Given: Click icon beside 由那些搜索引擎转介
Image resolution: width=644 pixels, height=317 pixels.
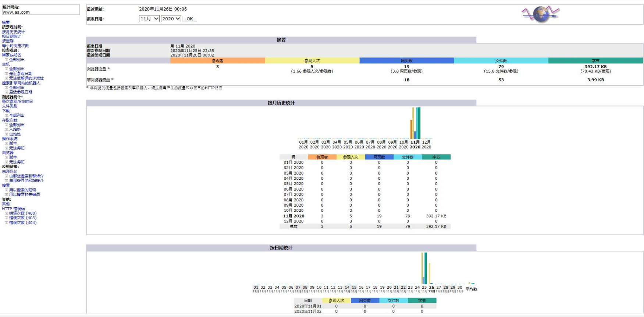Looking at the screenshot, I should pos(6,176).
